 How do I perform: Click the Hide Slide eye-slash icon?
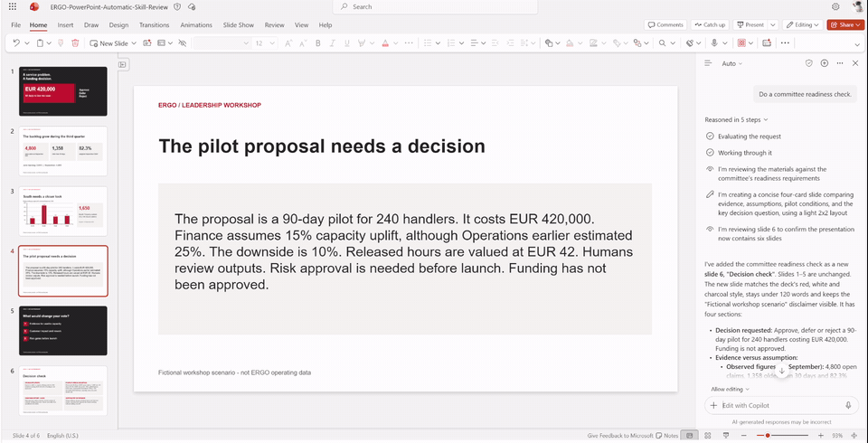[183, 42]
